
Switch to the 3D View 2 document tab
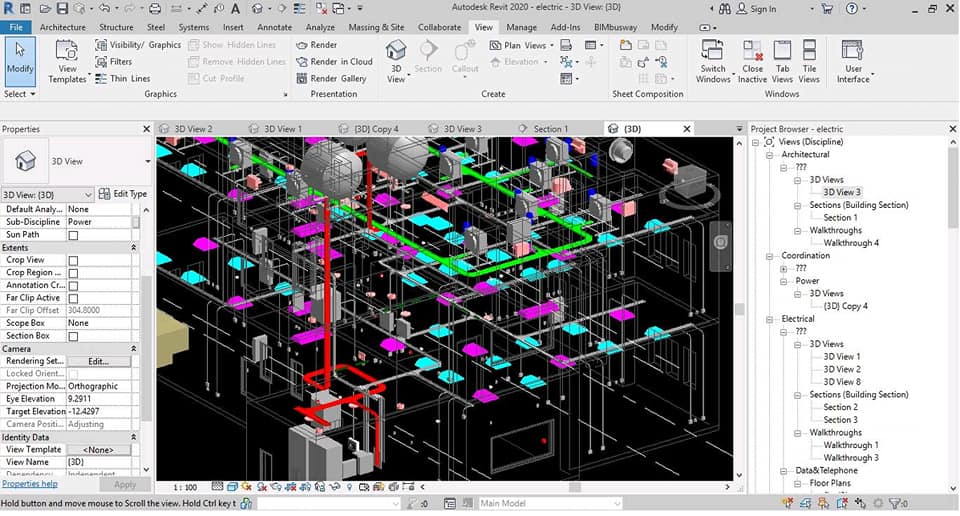click(x=193, y=129)
